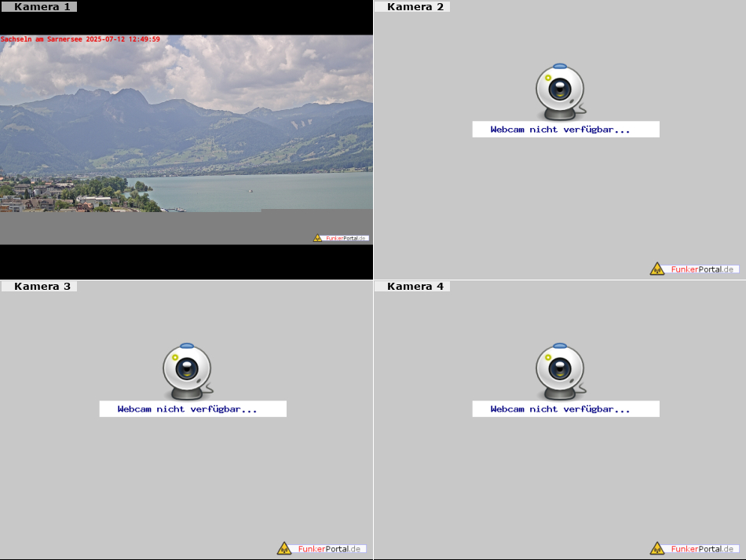Click the Kamera 2 label

(412, 6)
